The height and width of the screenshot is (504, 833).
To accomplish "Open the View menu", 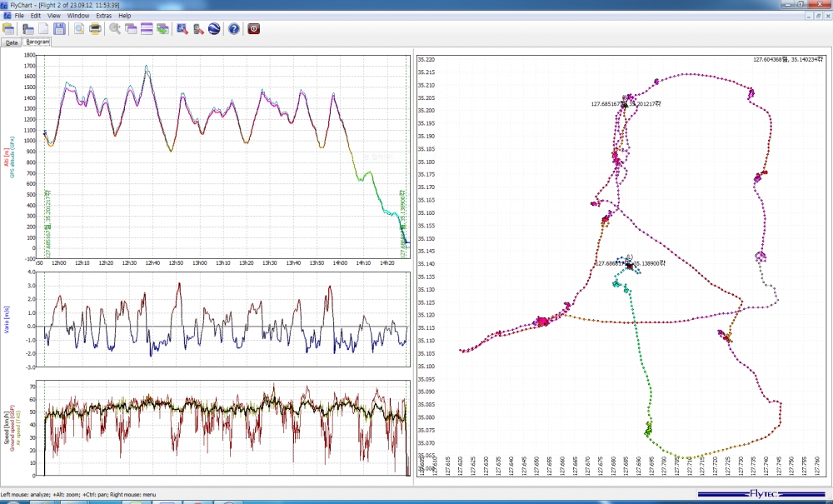I will click(53, 16).
